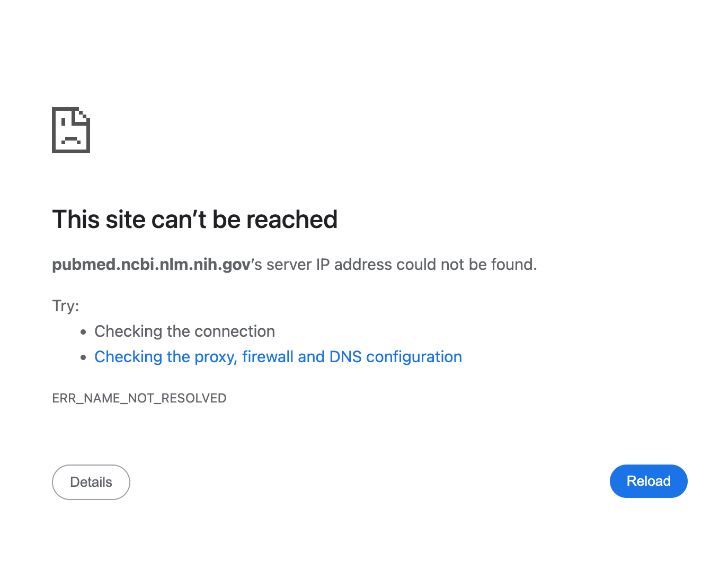Click the "Checking the connection" suggestion text

[184, 331]
